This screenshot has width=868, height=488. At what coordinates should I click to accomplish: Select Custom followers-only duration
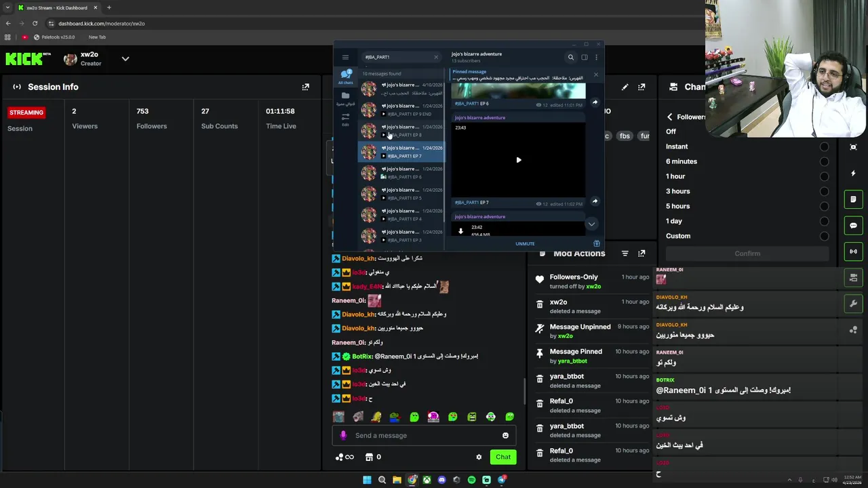coord(824,236)
